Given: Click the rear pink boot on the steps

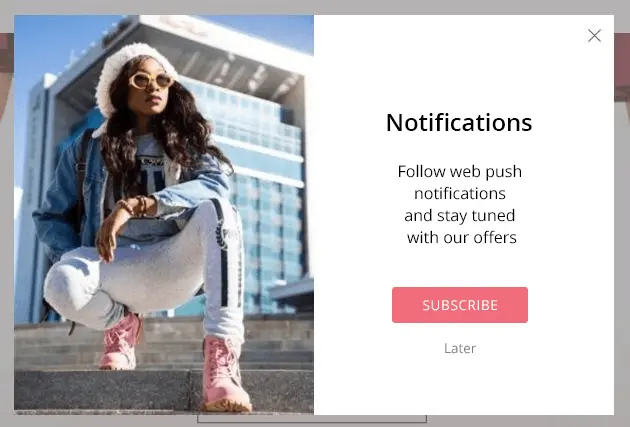Looking at the screenshot, I should pyautogui.click(x=120, y=342).
